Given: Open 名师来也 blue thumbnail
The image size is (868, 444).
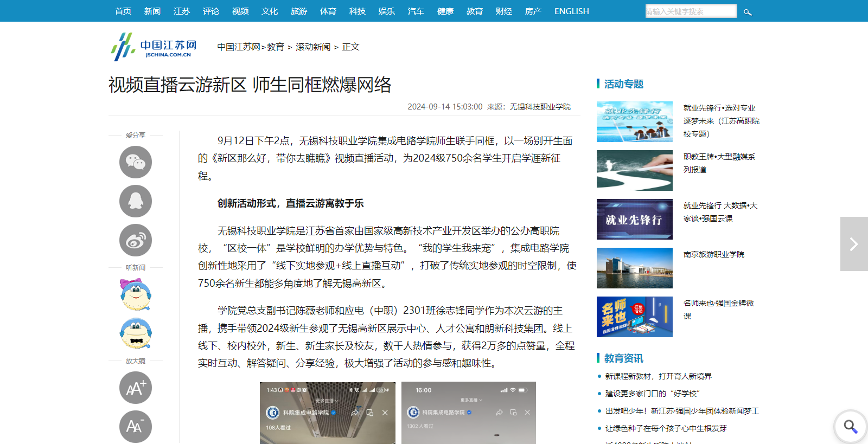Looking at the screenshot, I should tap(635, 317).
